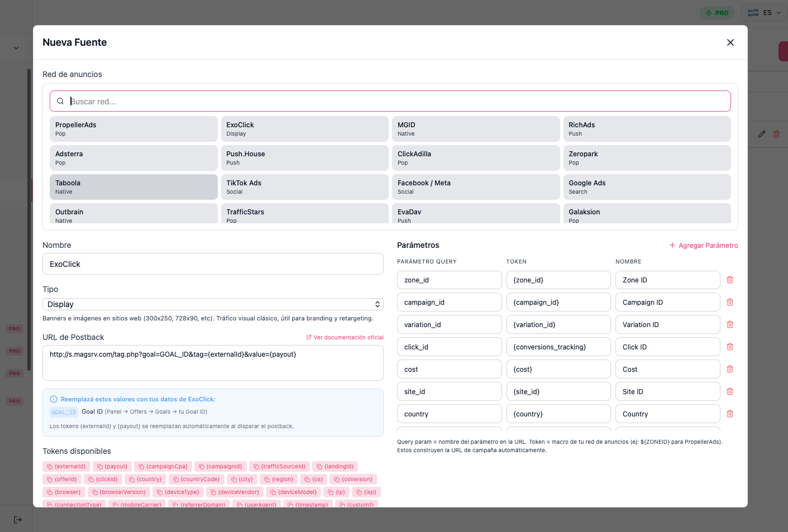788x532 pixels.
Task: Copy the {countryCode} token
Action: 197,480
